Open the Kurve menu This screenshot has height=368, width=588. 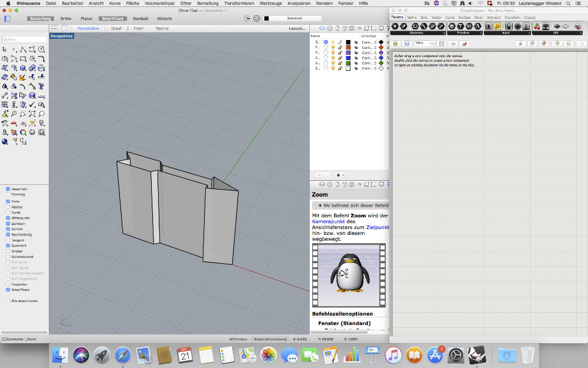point(115,3)
